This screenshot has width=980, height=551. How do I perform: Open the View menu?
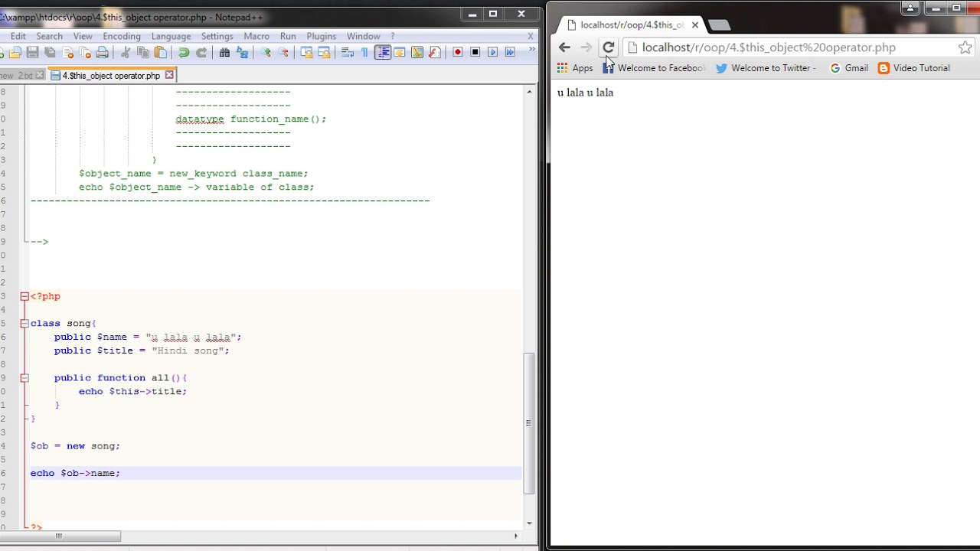83,36
